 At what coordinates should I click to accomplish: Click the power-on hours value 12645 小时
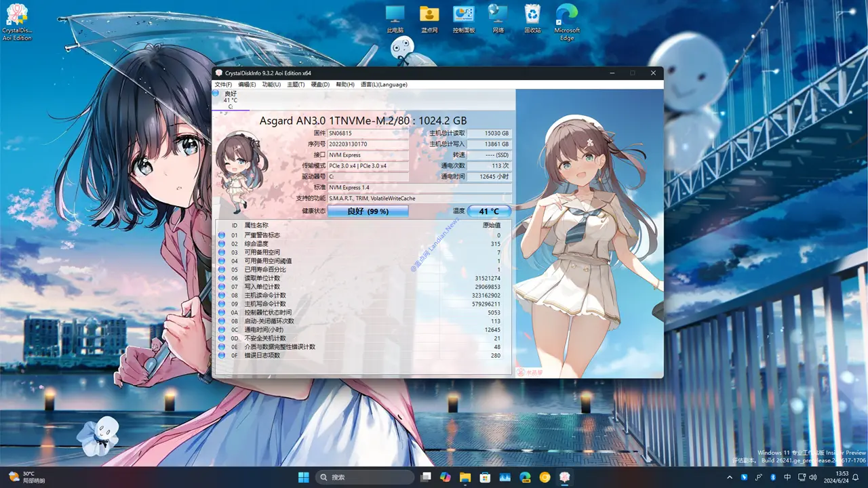tap(489, 176)
